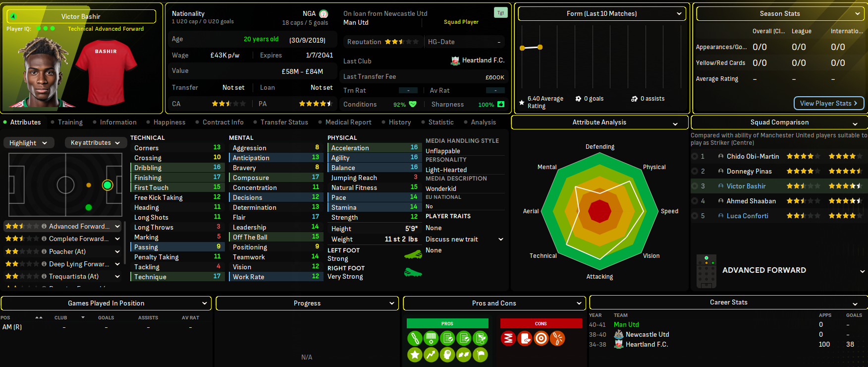Click the chain link icon in Pros

coord(415,338)
